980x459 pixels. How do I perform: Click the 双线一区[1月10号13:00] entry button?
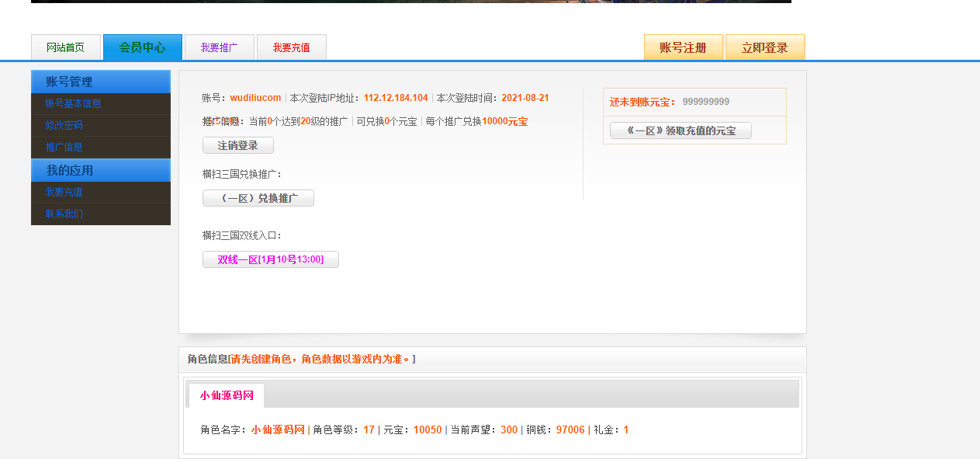tap(271, 259)
